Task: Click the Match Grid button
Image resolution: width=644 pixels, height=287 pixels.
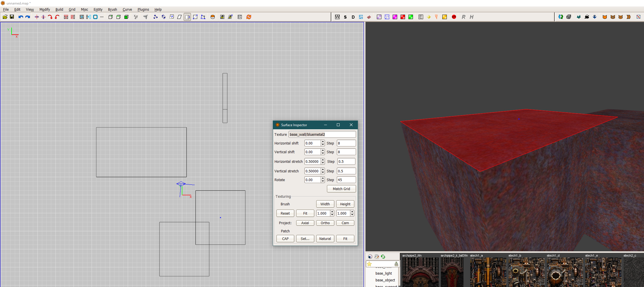Action: tap(341, 189)
